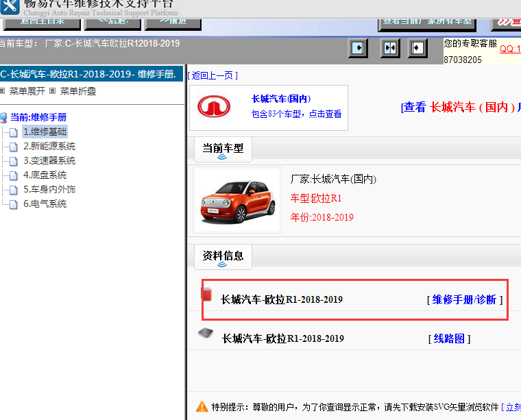The height and width of the screenshot is (420, 521).
Task: Click the orange ORA R1 car thumbnail
Action: (x=237, y=201)
